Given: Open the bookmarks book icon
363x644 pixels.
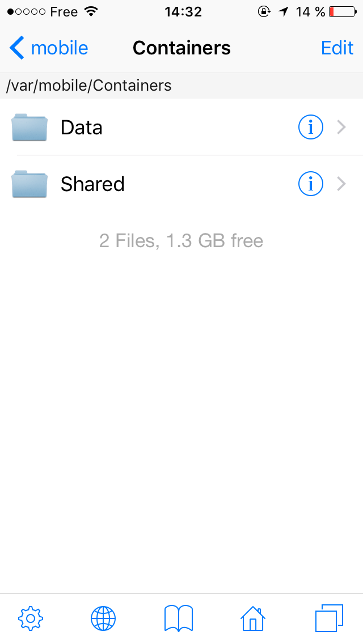Looking at the screenshot, I should [179, 618].
